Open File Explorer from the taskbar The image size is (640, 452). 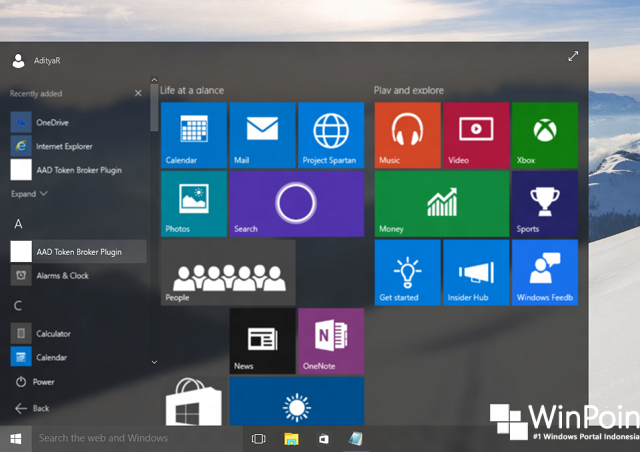point(291,439)
